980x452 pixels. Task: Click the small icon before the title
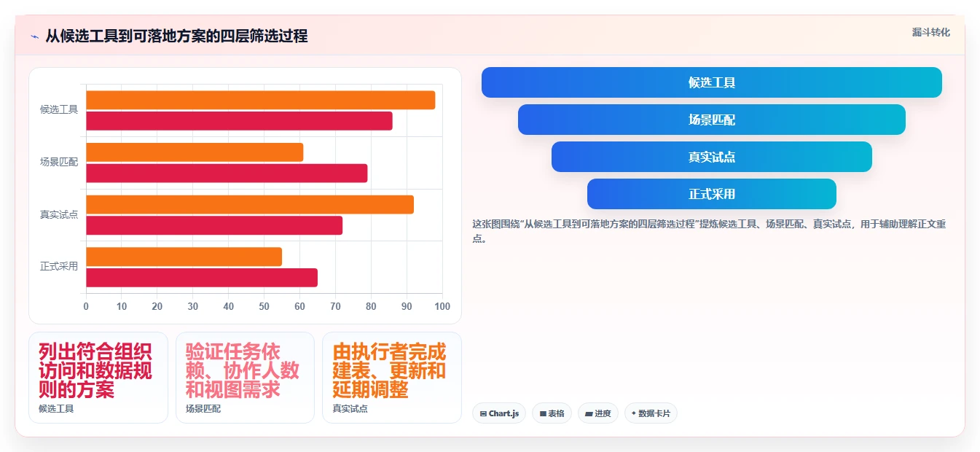coord(34,36)
